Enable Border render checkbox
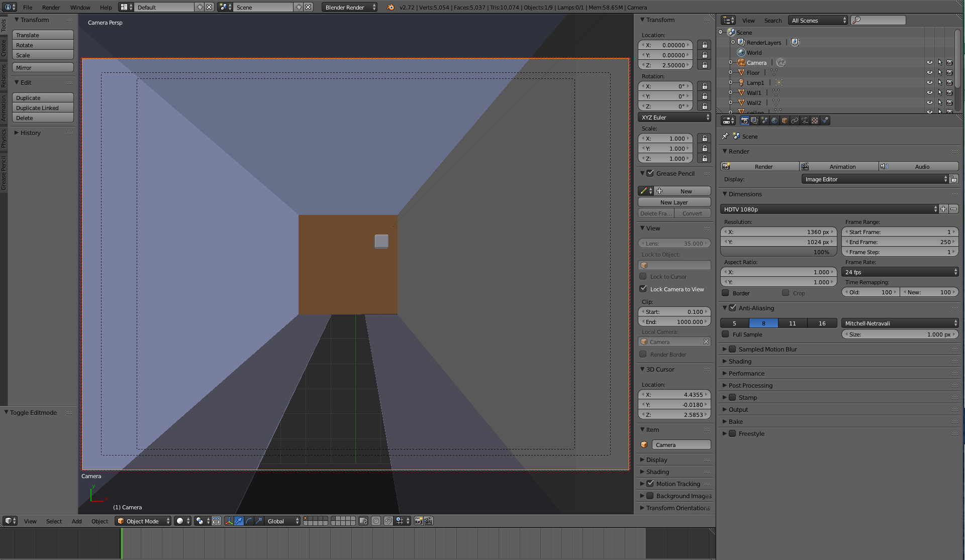 click(725, 293)
